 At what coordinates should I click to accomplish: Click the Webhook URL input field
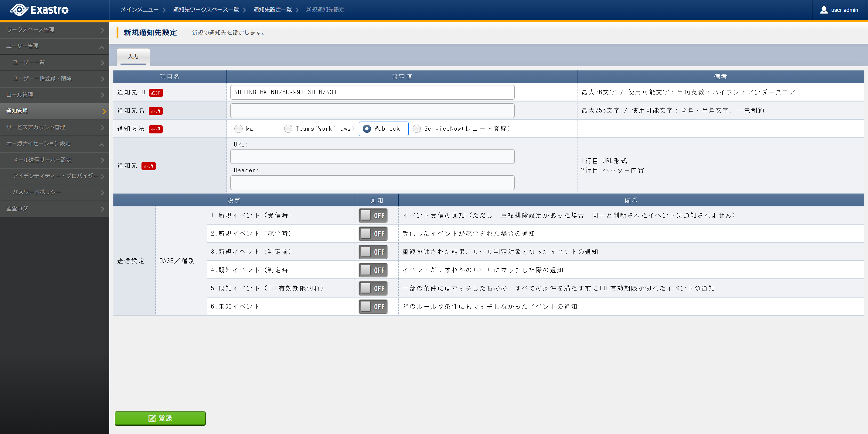click(x=372, y=157)
